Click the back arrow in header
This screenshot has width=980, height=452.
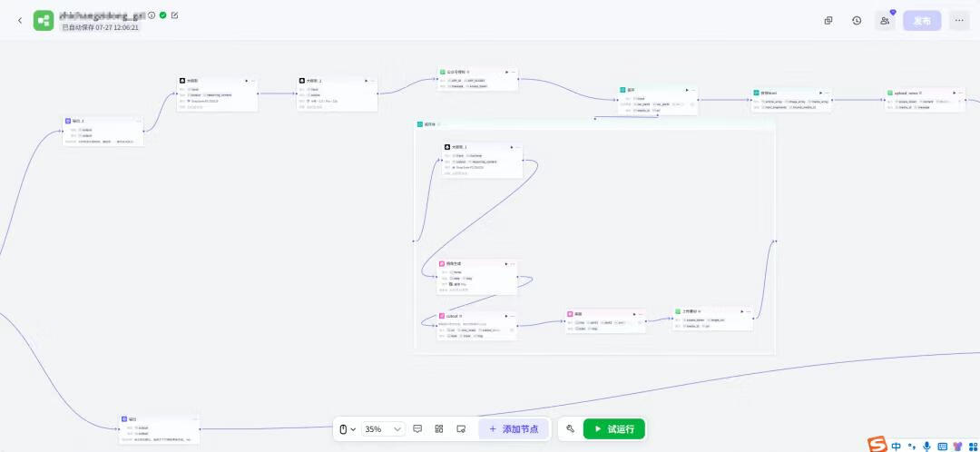click(20, 20)
